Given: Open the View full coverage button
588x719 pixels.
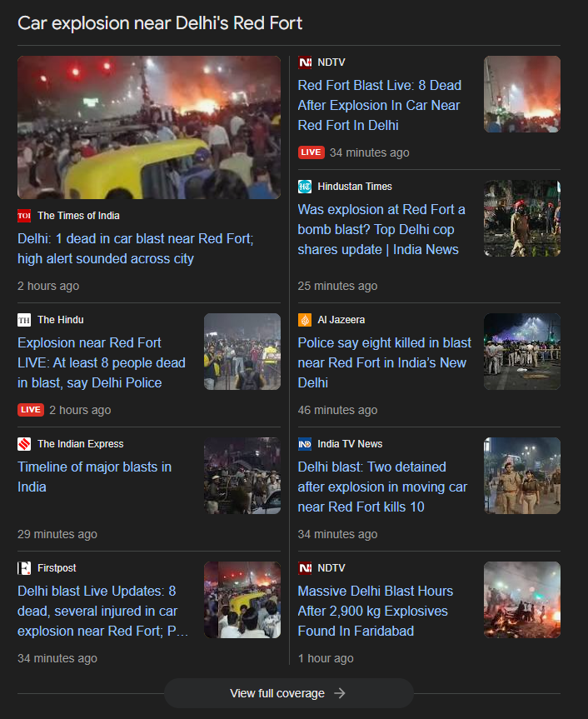Looking at the screenshot, I should click(x=288, y=693).
